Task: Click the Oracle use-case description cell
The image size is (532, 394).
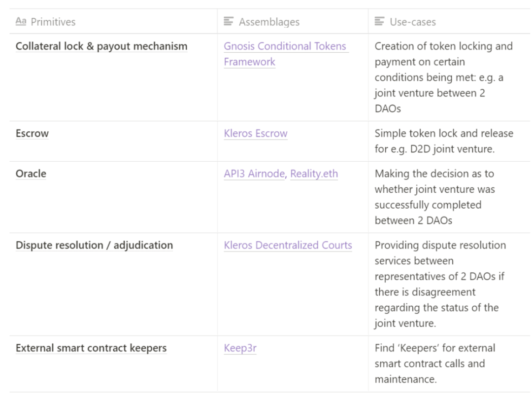Action: (x=434, y=197)
